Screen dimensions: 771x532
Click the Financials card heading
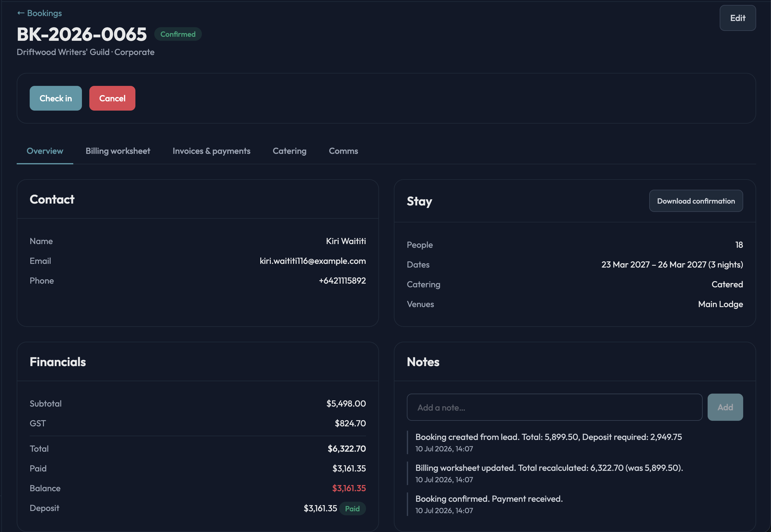58,362
